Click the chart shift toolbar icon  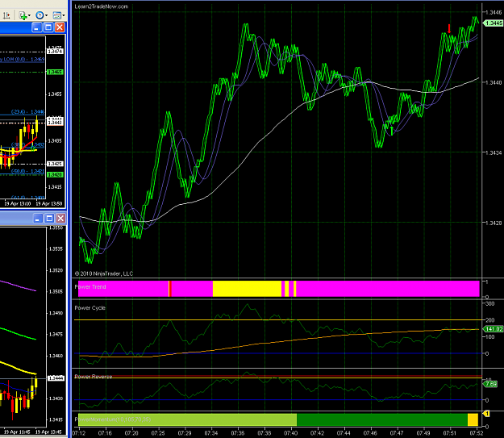(6, 15)
